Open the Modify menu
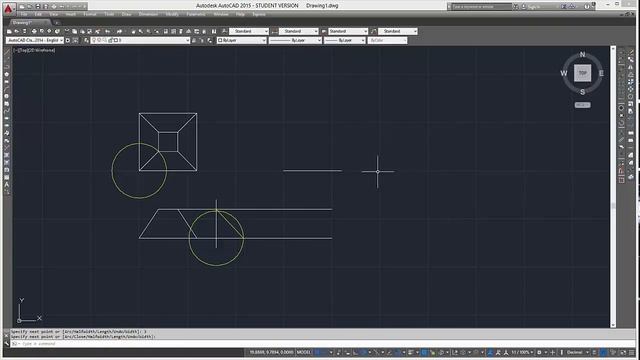Image resolution: width=640 pixels, height=360 pixels. 172,14
